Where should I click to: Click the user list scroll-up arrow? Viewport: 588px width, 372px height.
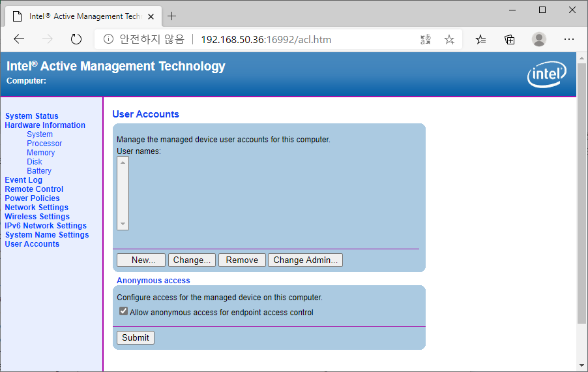(123, 163)
